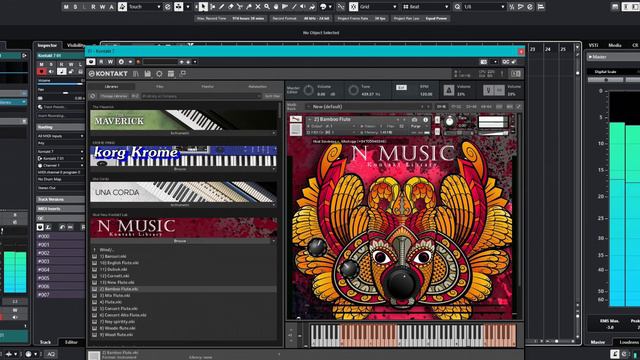The image size is (640, 360).
Task: Adjust the Master Editor Volume knob
Action: 309,90
